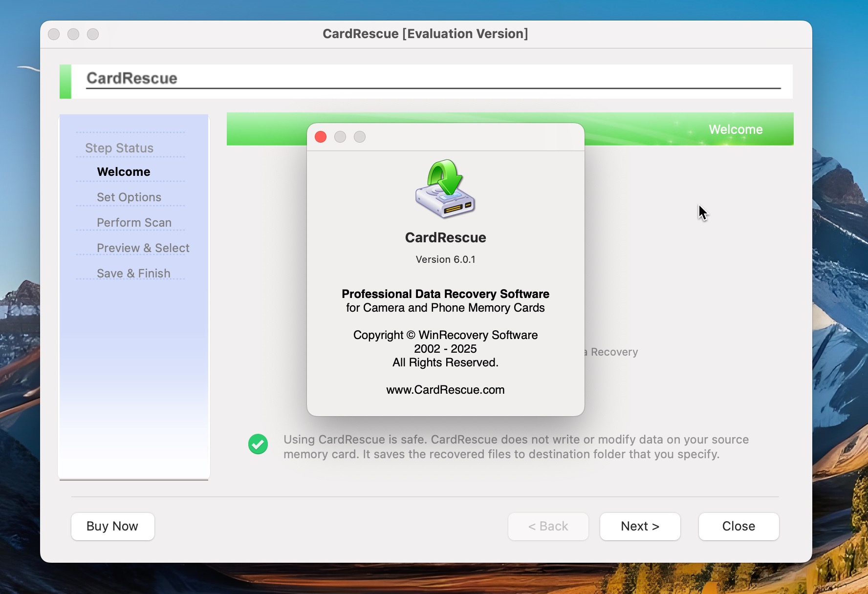
Task: Click the main window's gray zoom button
Action: click(93, 34)
